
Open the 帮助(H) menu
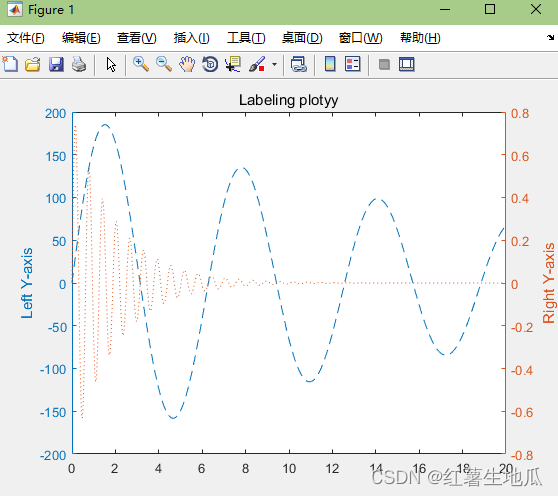[420, 38]
